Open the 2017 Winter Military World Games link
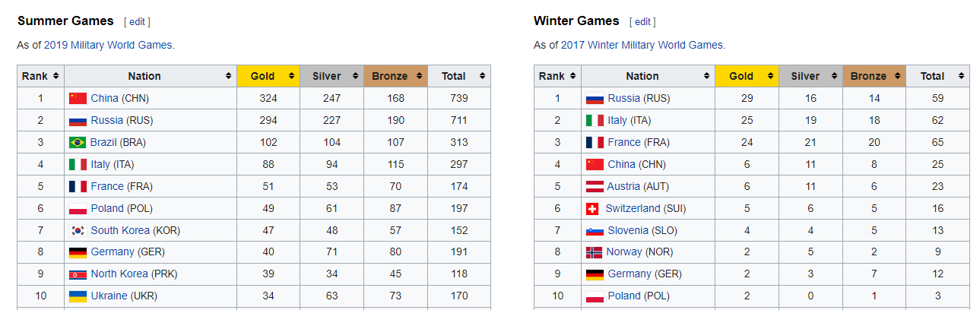The height and width of the screenshot is (310, 980). (x=642, y=45)
